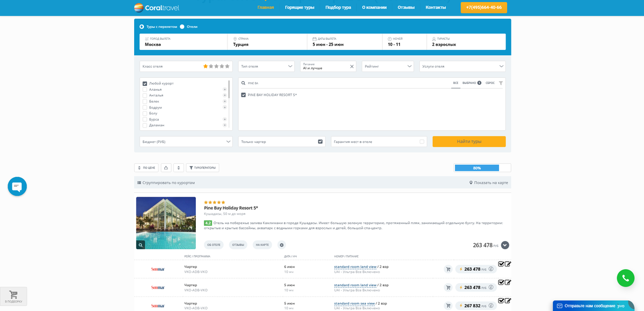
Task: Click the gear icon beside 'На карте'
Action: coord(282,245)
